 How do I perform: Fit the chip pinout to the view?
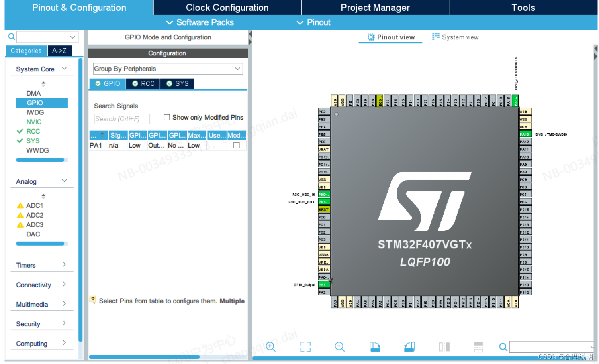(305, 347)
